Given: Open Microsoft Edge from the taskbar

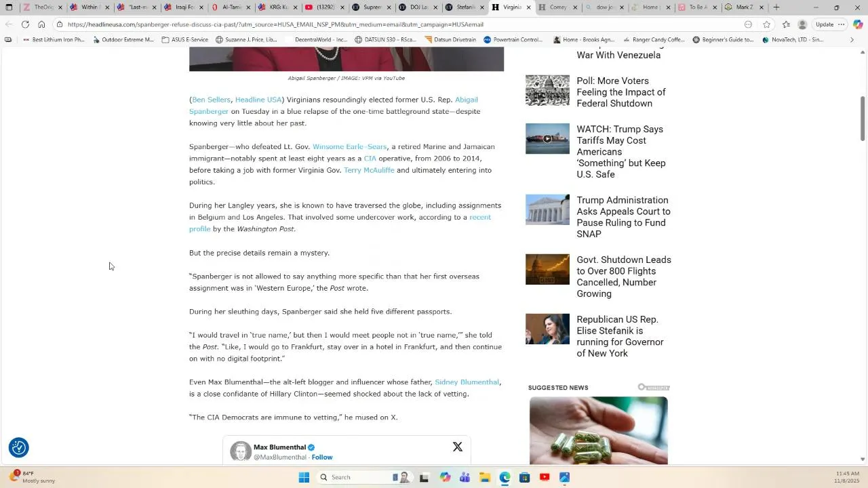Looking at the screenshot, I should (505, 477).
